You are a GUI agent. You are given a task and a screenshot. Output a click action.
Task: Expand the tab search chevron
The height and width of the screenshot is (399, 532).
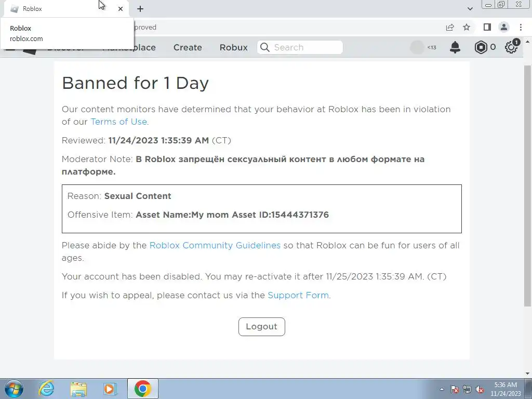470,9
